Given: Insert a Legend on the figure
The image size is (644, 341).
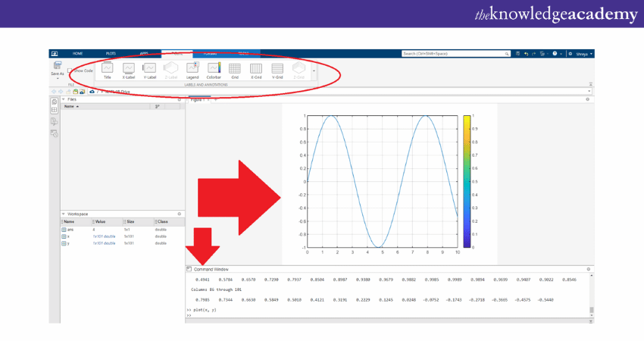Looking at the screenshot, I should [x=192, y=69].
